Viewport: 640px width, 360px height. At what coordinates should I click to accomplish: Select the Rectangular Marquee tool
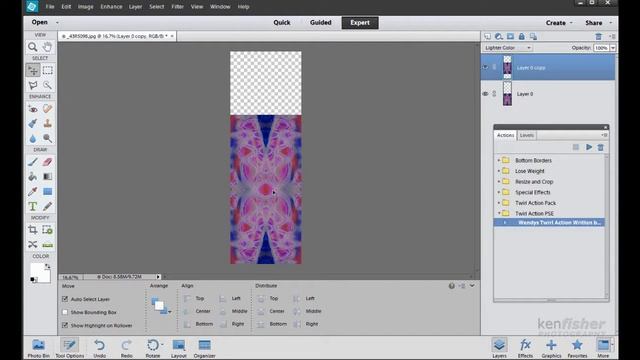pyautogui.click(x=48, y=70)
